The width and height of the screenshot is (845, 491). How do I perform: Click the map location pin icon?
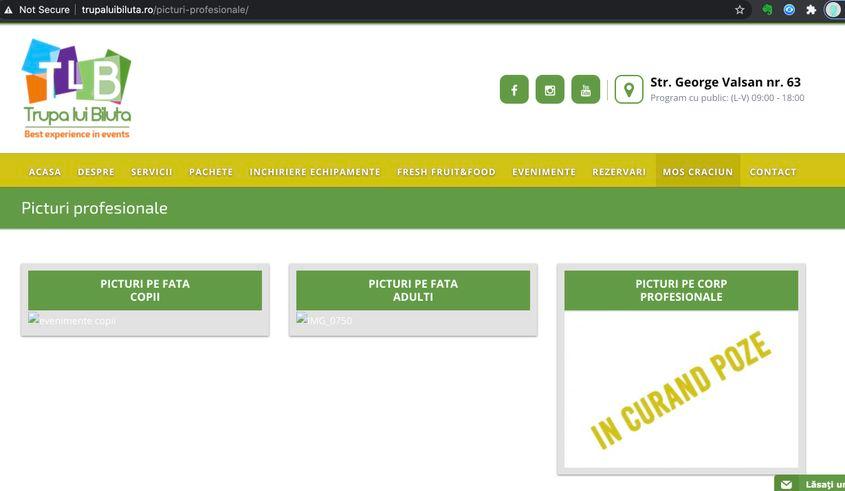(x=628, y=90)
